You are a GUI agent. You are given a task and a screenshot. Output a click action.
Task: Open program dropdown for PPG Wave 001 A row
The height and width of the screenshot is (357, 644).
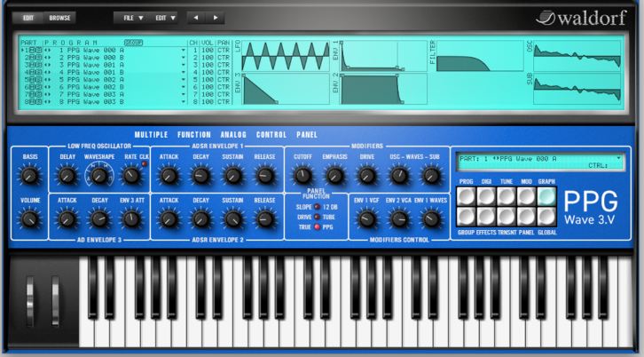click(184, 65)
